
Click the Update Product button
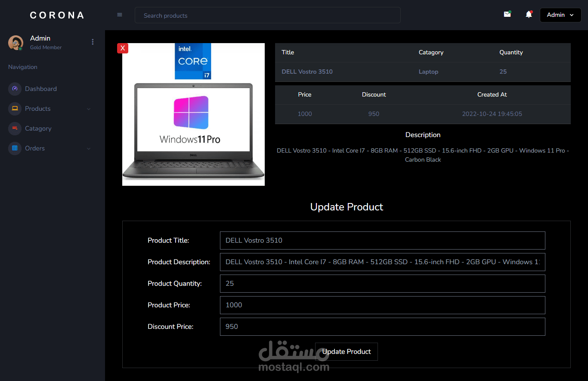tap(347, 352)
